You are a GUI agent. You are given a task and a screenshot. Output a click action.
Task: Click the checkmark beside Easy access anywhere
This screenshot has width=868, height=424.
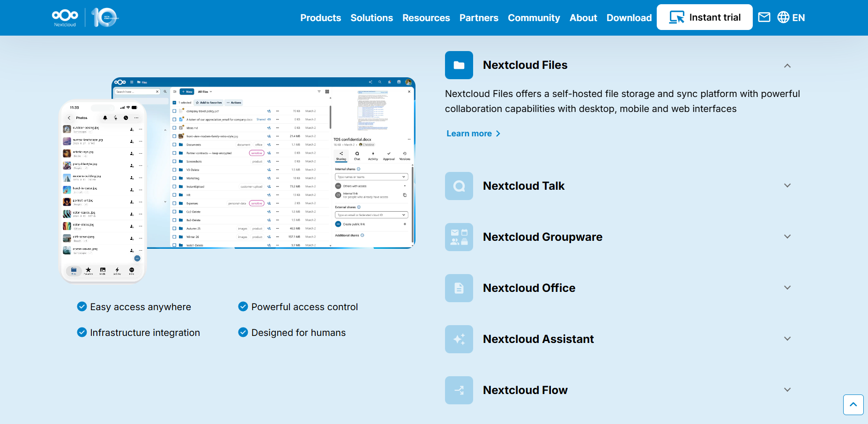coord(82,306)
